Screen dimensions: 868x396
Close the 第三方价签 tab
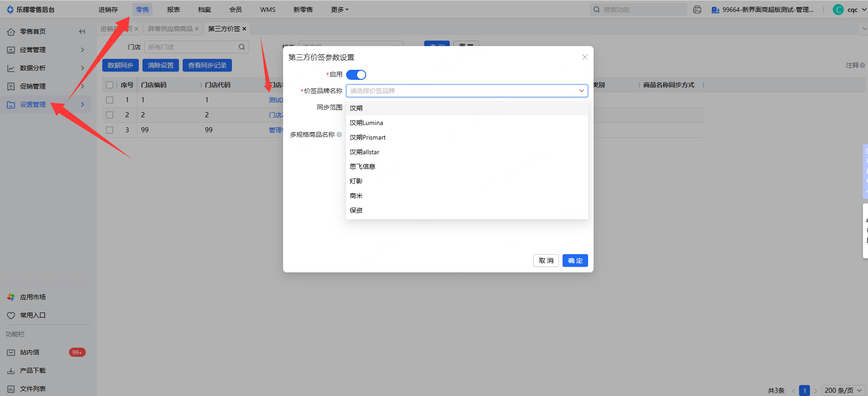[244, 29]
